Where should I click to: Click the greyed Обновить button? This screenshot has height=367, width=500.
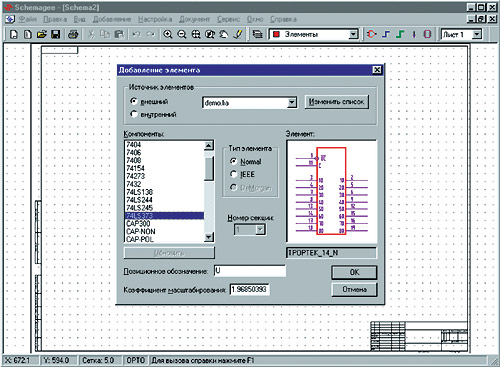[169, 253]
